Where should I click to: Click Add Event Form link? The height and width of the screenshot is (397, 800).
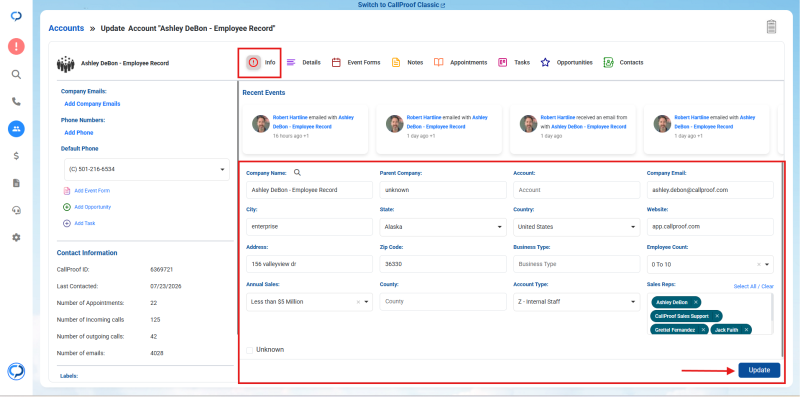[92, 190]
